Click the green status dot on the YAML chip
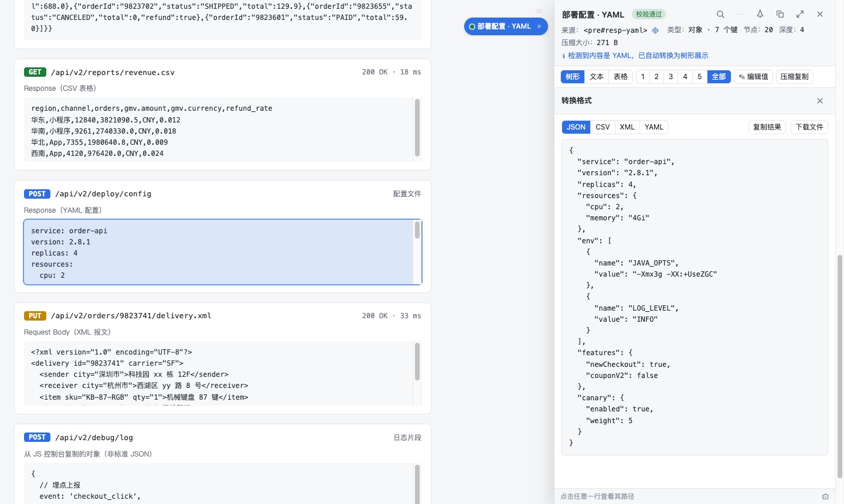Viewport: 844px width, 504px height. (472, 26)
